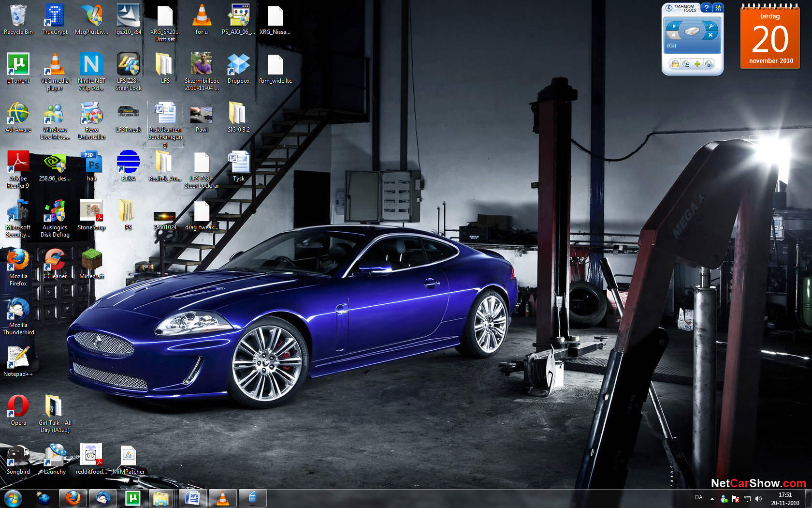Switch to Microsoft Word on the taskbar

coord(192,498)
